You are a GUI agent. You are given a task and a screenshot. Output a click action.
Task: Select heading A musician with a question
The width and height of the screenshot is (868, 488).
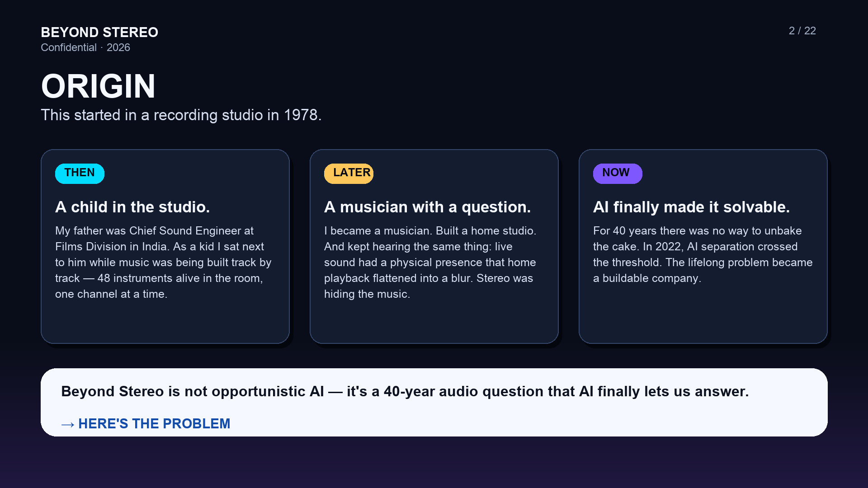(428, 207)
